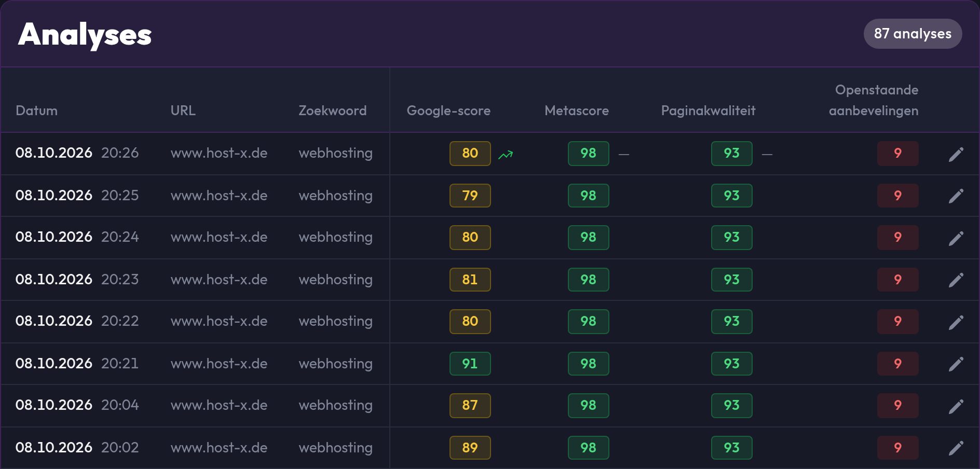This screenshot has height=469, width=980.
Task: Click webhosting keyword in the 20:02 row
Action: click(x=335, y=448)
